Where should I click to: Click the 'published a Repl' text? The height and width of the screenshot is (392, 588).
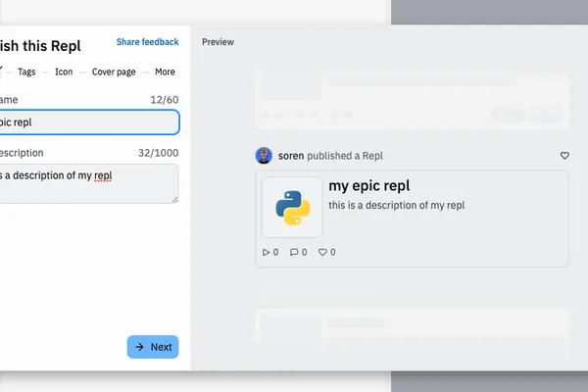345,156
